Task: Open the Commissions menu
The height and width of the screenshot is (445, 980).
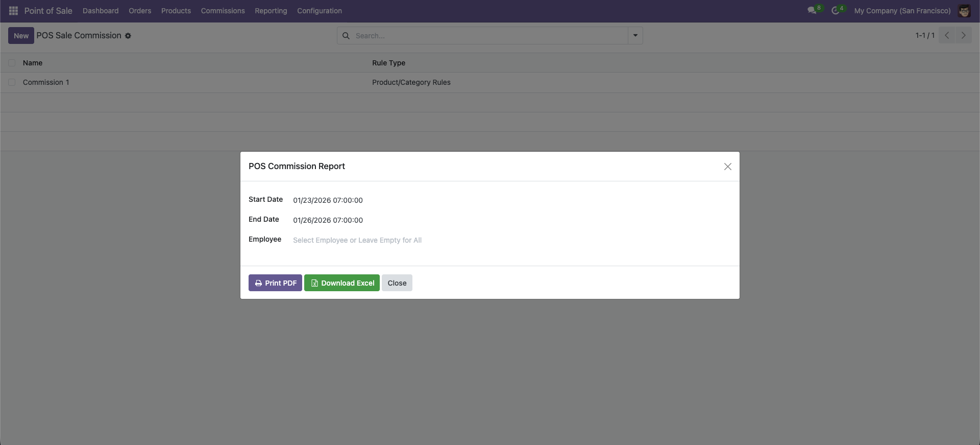Action: coord(223,11)
